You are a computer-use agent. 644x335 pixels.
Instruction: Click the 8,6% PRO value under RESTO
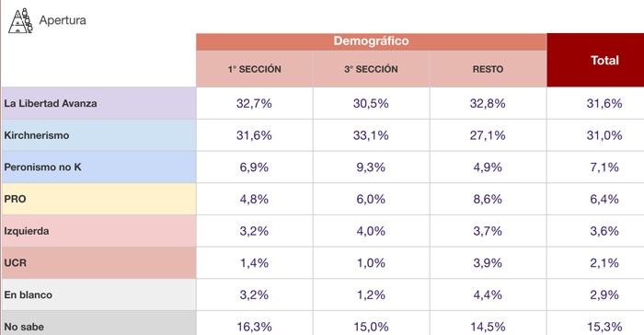(x=488, y=199)
